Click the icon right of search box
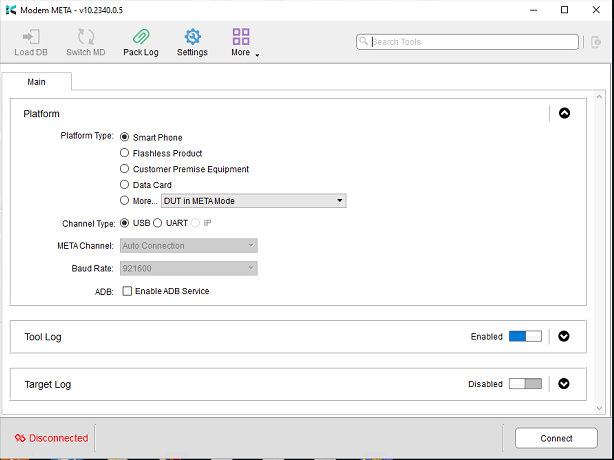Screen dimensions: 614x460 click(596, 42)
